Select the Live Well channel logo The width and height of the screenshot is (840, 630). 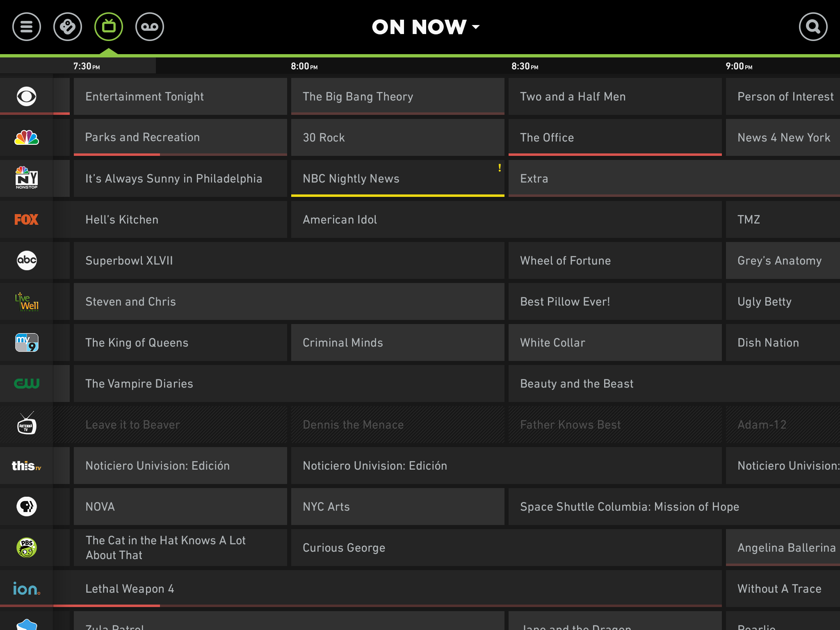[x=27, y=302]
